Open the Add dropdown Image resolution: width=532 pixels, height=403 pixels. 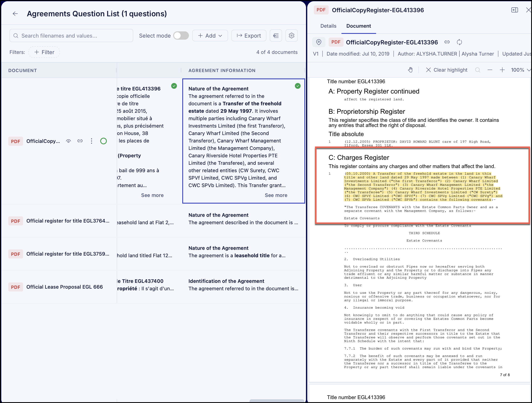pyautogui.click(x=210, y=36)
